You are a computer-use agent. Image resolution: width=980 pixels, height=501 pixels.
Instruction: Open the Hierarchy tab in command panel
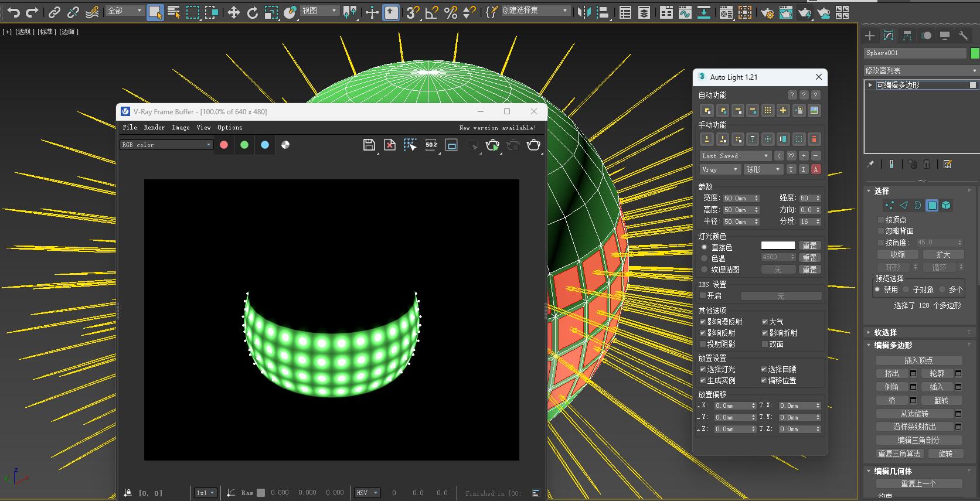[x=907, y=36]
